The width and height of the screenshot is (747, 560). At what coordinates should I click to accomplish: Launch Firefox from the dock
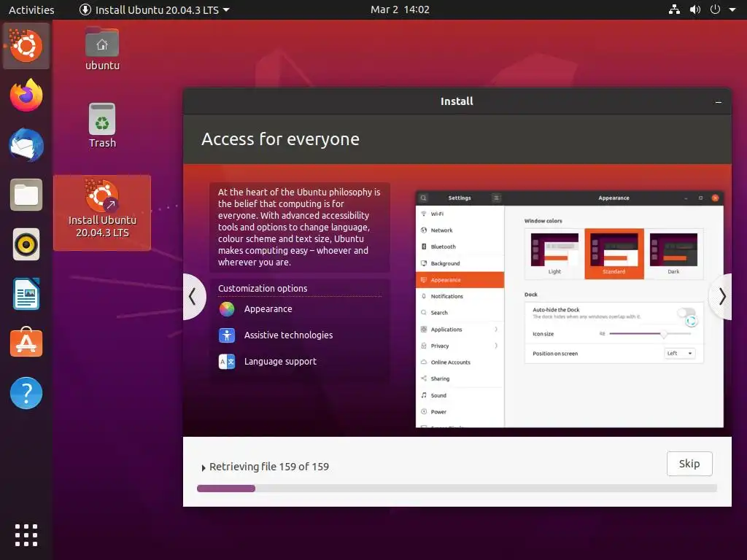26,96
